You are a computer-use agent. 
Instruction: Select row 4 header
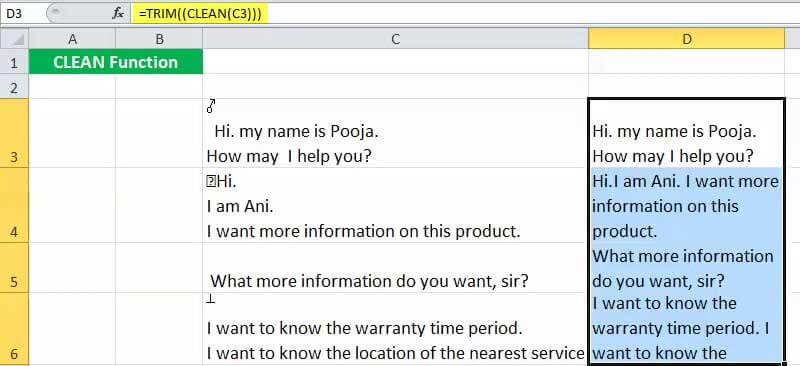tap(14, 205)
